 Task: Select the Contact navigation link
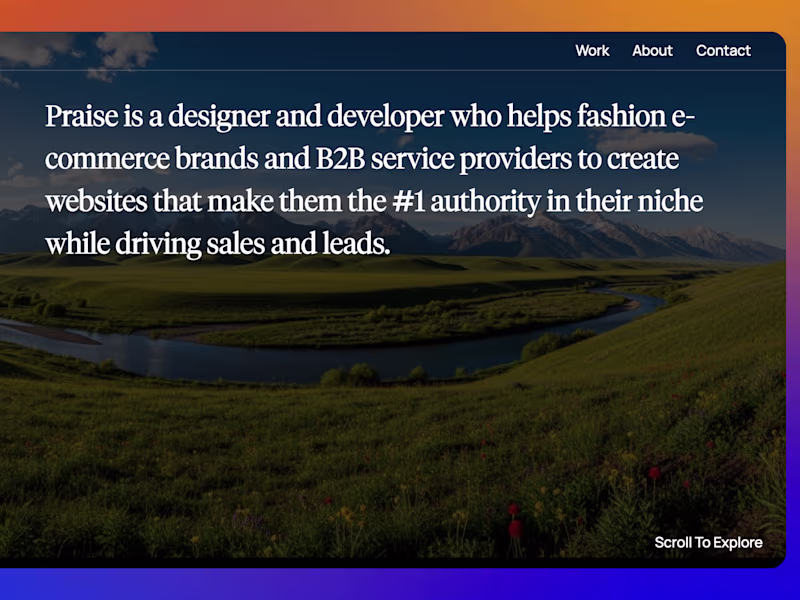[x=723, y=51]
